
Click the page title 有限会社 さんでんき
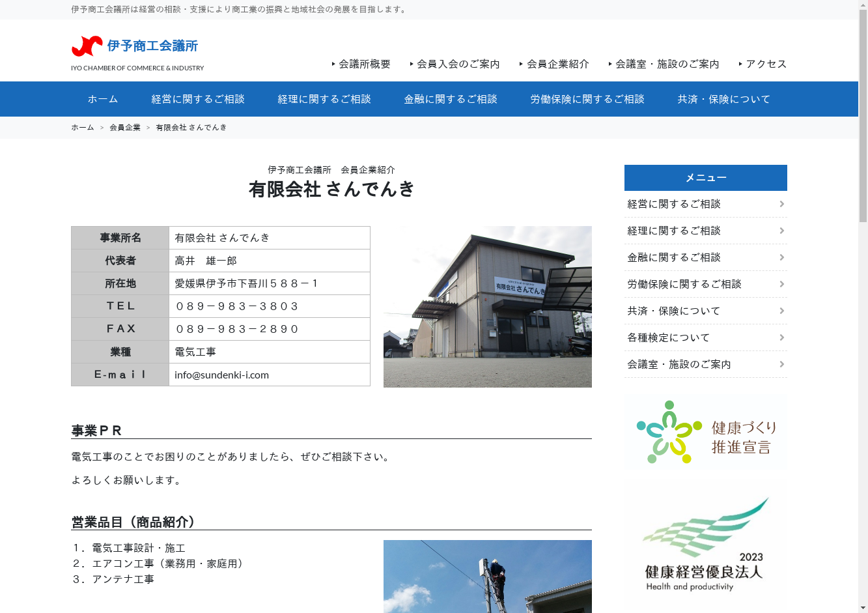pos(331,189)
